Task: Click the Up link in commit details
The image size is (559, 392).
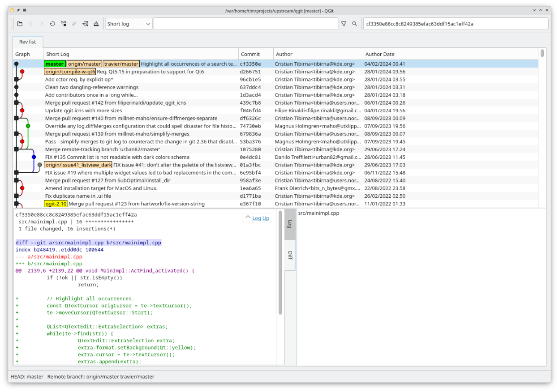Action: 266,218
